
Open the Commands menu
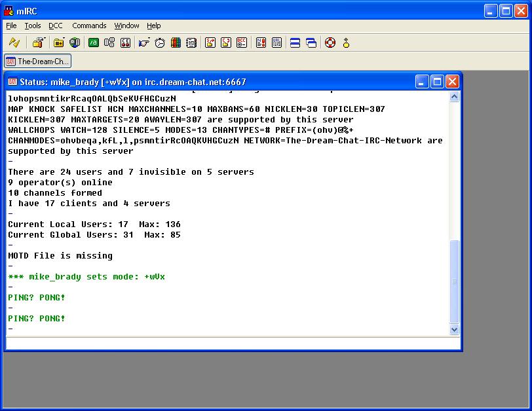89,26
